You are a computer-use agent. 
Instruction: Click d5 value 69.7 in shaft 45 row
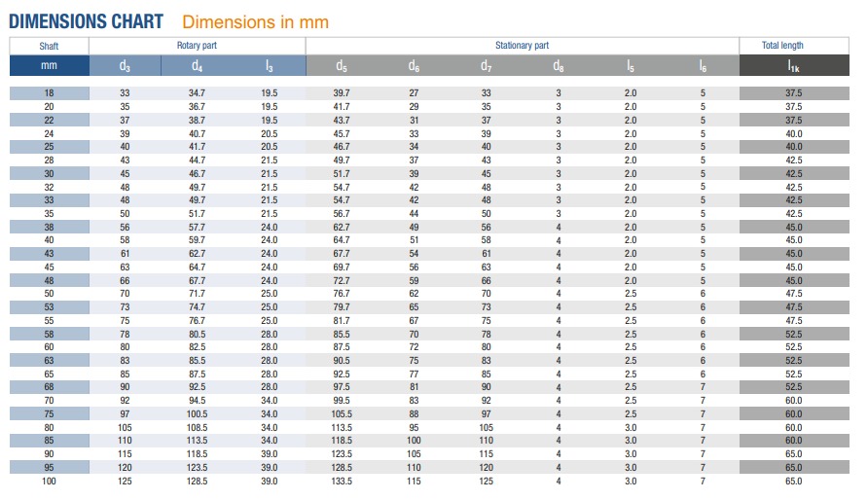click(342, 268)
